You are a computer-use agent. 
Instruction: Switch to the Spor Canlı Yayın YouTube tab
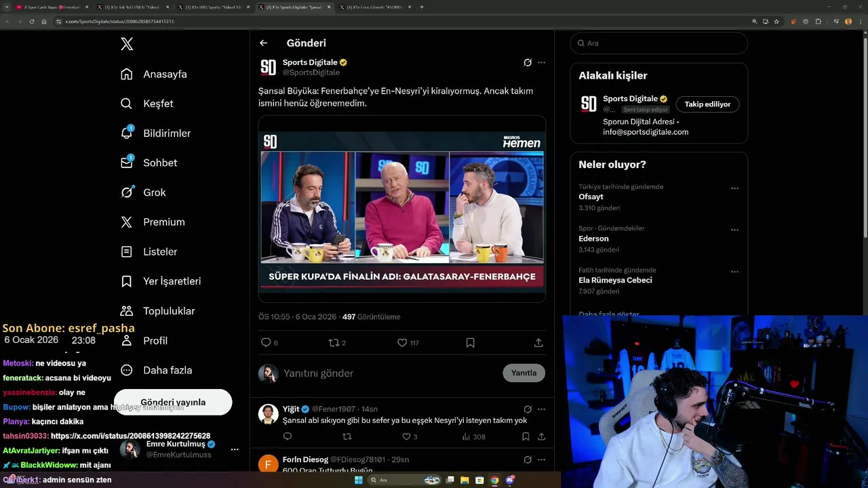(x=52, y=7)
